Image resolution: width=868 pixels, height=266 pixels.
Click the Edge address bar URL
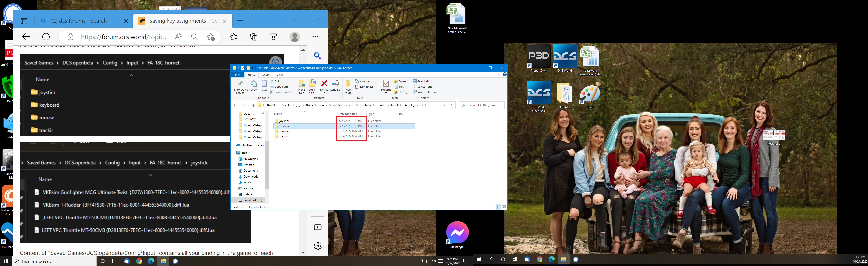click(124, 37)
